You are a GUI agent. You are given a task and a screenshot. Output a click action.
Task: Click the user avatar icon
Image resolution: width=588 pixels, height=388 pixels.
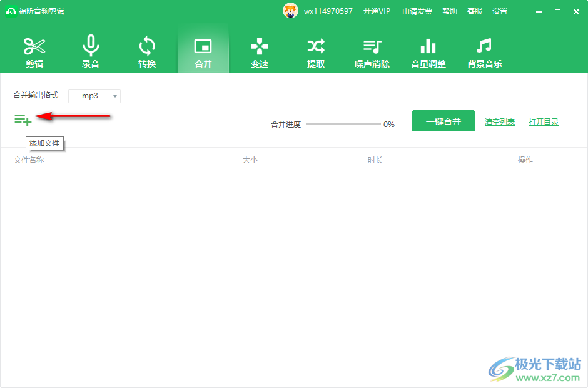[x=291, y=11]
